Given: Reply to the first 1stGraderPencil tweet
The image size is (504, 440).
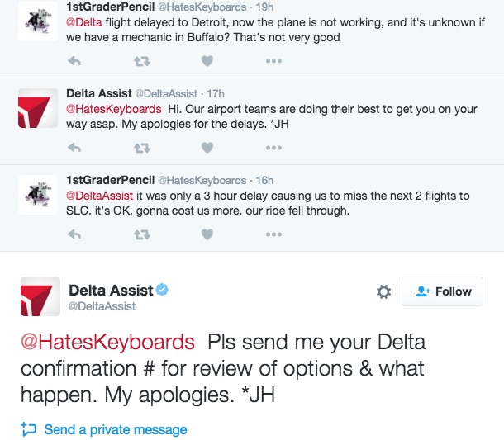Looking at the screenshot, I should 74,61.
